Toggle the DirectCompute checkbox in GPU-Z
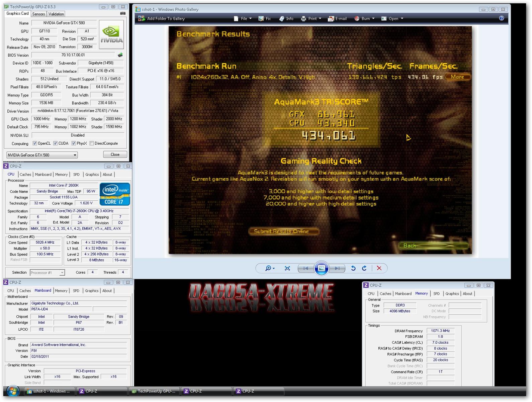Screen dimensions: 532x402 point(91,143)
